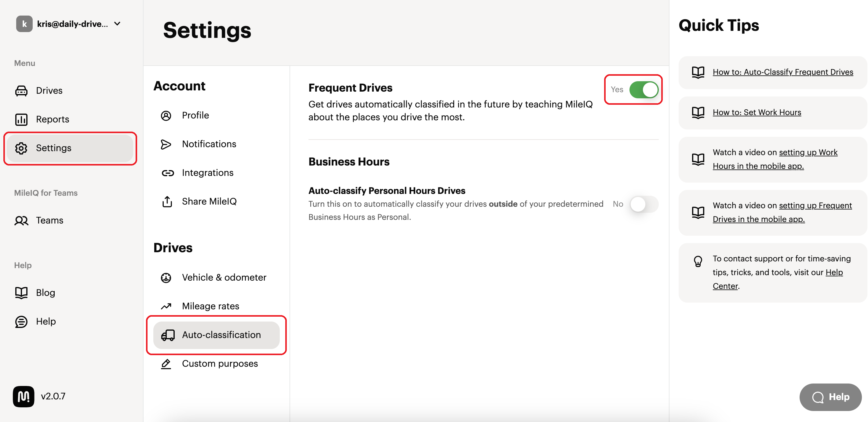The height and width of the screenshot is (422, 868).
Task: Click the kris@daily-drive... account name
Action: [72, 24]
